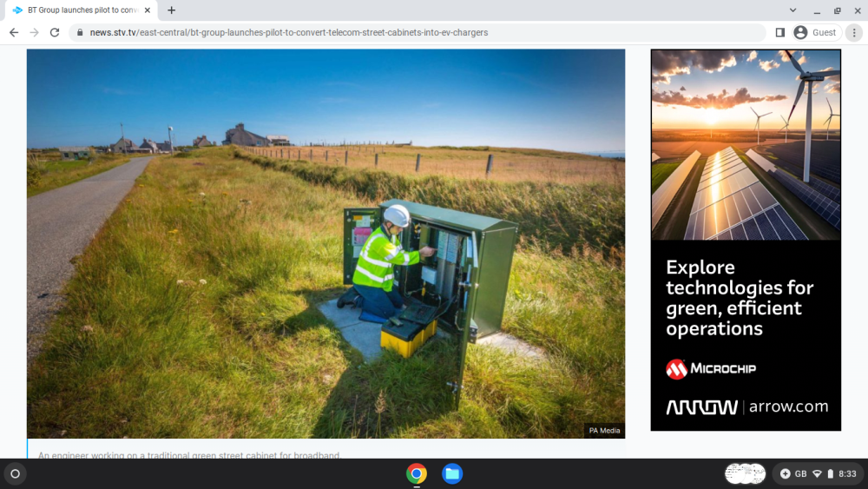Click the engineer cabinet article photo
Screen dimensions: 868x489
pos(326,244)
